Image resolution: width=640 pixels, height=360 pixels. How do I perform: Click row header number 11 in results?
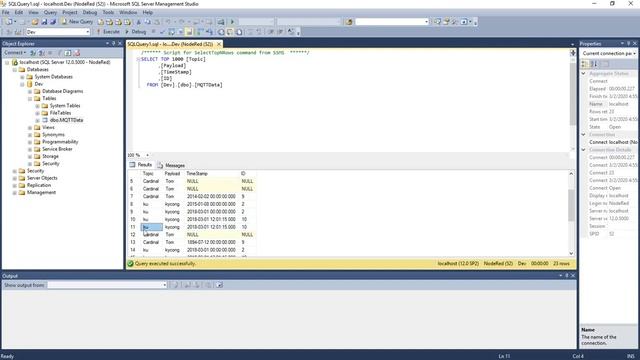tap(134, 227)
